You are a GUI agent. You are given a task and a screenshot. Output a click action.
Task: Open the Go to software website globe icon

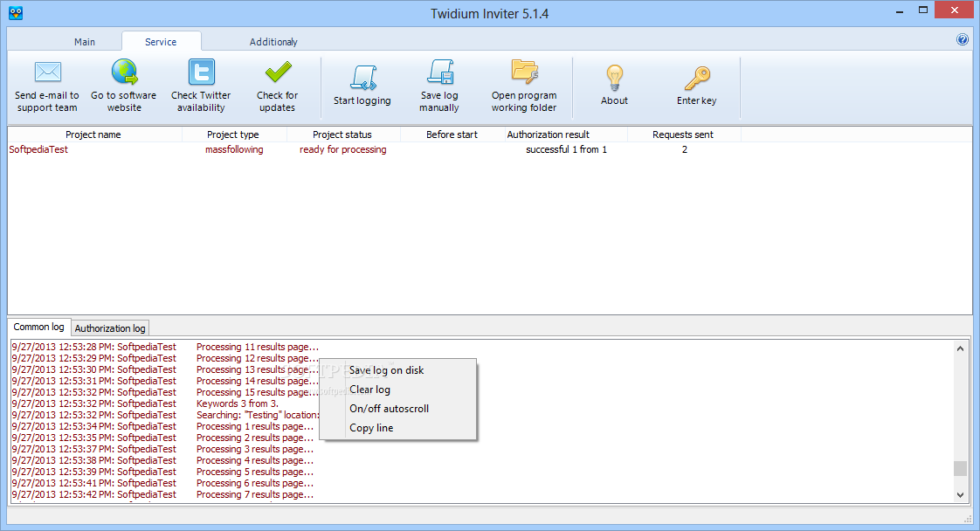[x=124, y=72]
